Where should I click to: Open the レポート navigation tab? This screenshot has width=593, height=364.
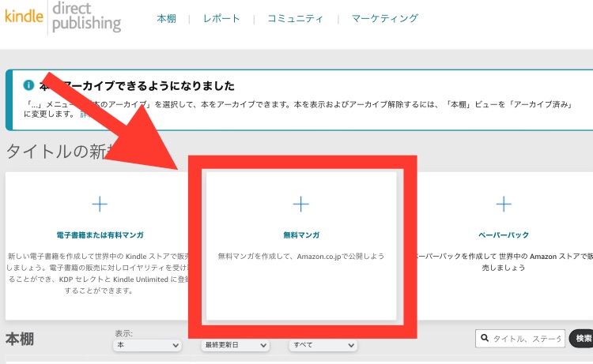point(221,18)
